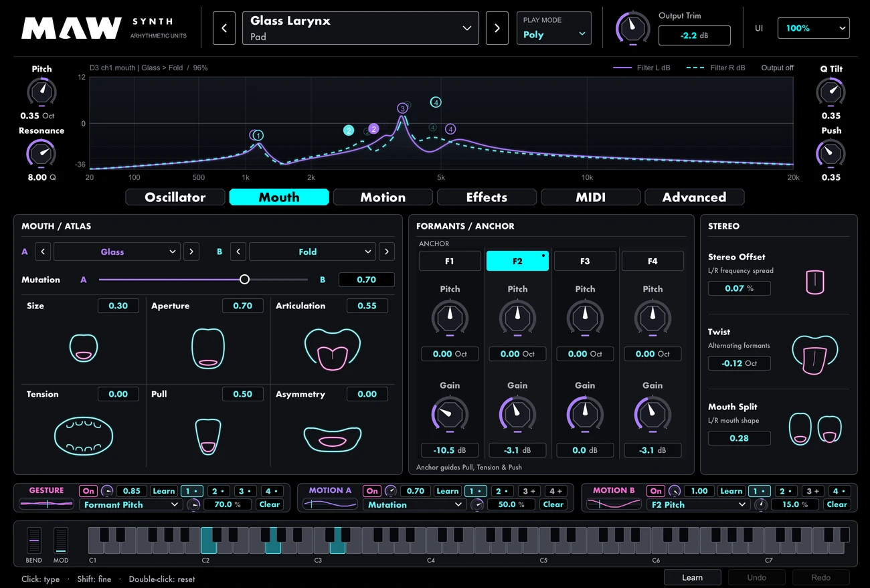Viewport: 870px width, 588px height.
Task: Click Clear in the Motion B section
Action: [x=837, y=504]
